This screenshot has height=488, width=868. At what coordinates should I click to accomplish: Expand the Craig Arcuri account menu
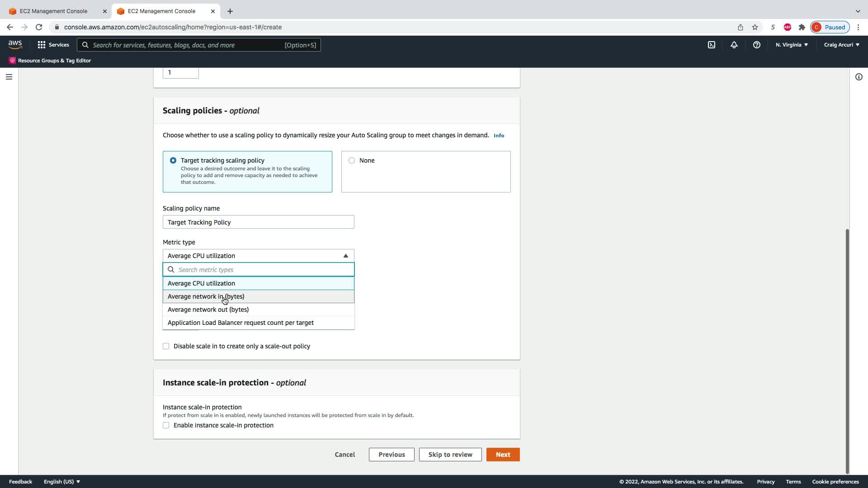pyautogui.click(x=841, y=45)
